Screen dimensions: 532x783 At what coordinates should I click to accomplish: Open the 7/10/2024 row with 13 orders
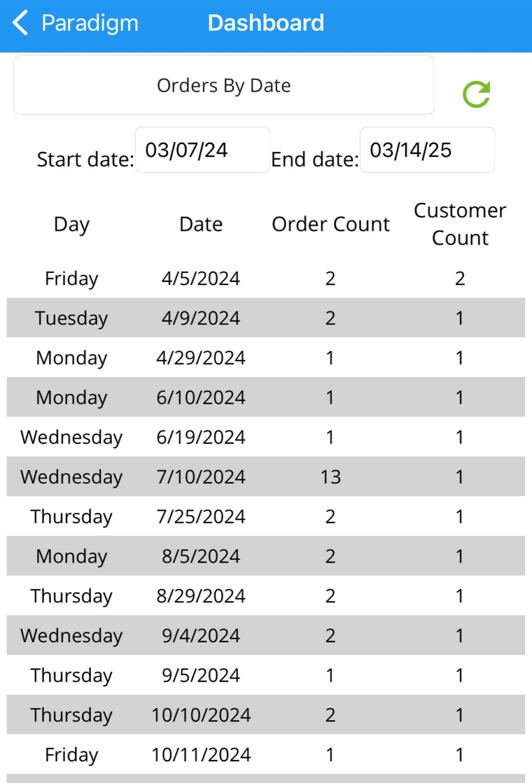tap(266, 477)
